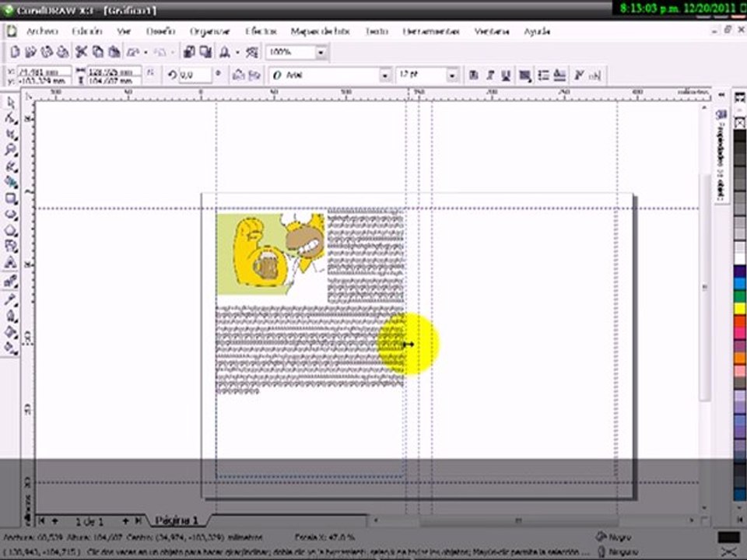Expand the zoom level 100% dropdown
This screenshot has height=560, width=747.
[x=321, y=51]
